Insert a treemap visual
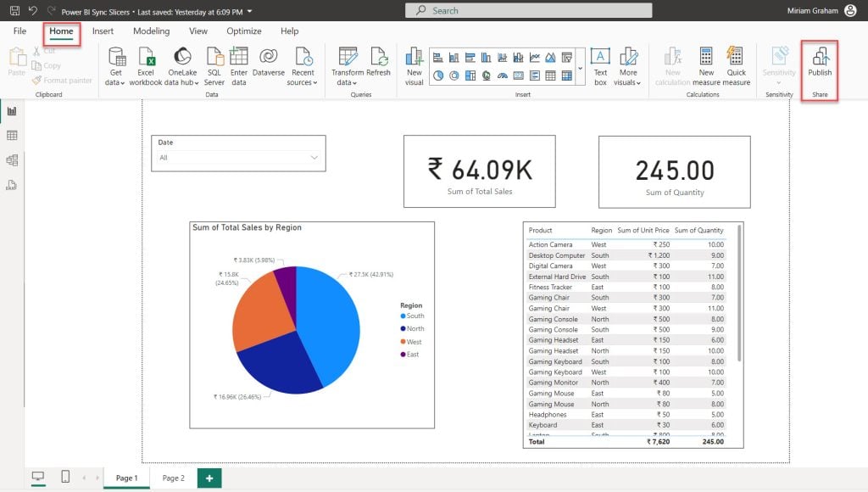 tap(470, 75)
